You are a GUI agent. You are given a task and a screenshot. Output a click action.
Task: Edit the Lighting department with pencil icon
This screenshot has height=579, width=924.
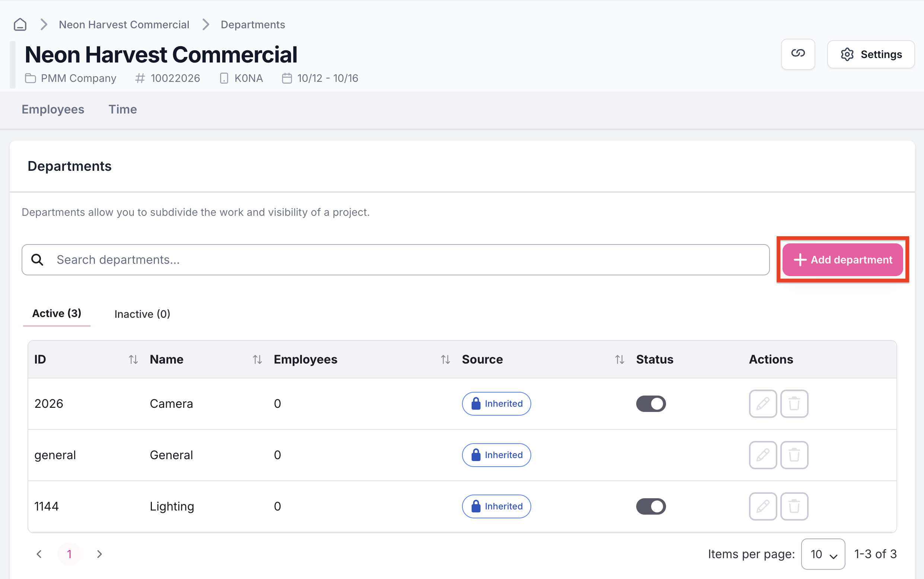763,506
